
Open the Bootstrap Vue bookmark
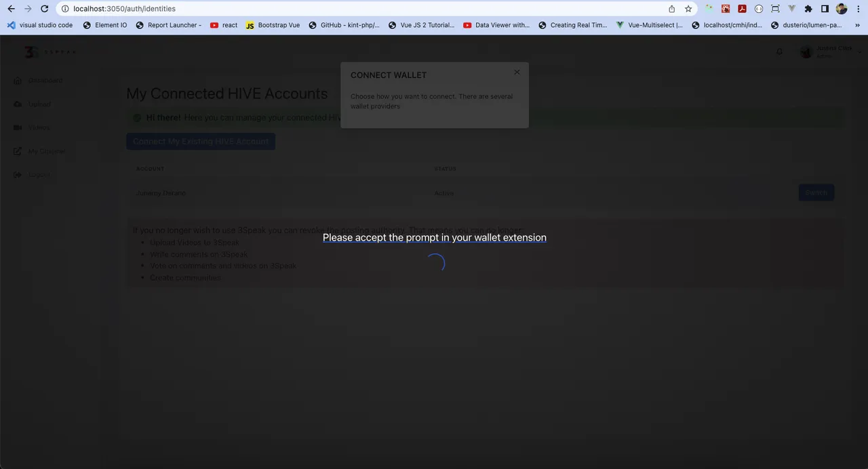[273, 25]
